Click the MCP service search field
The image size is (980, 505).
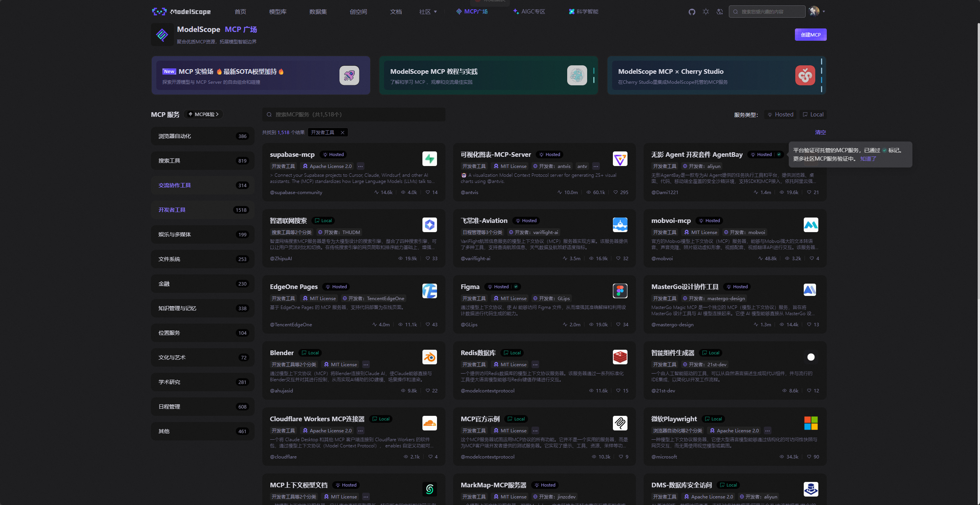coord(353,115)
